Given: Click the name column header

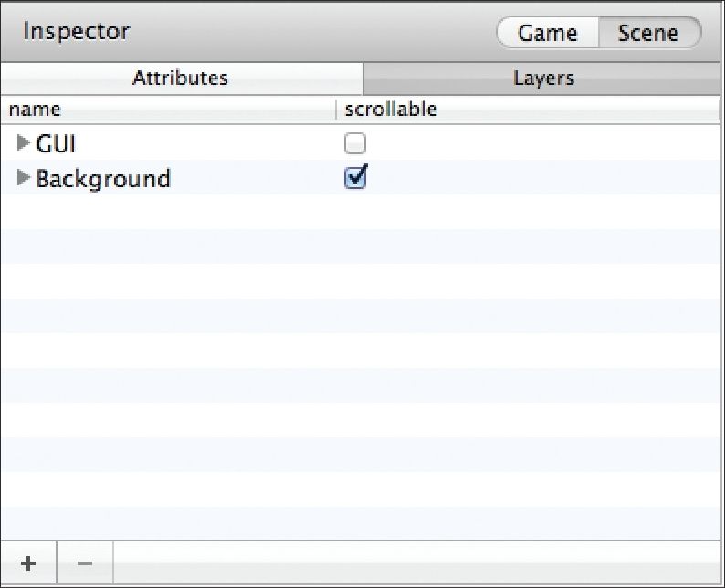Looking at the screenshot, I should 168,110.
